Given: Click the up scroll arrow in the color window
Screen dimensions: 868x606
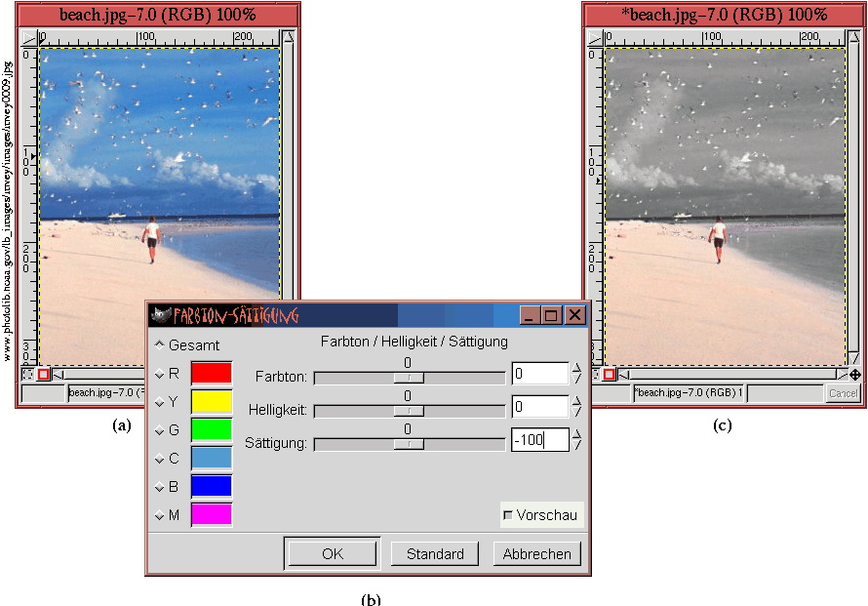Looking at the screenshot, I should point(289,38).
